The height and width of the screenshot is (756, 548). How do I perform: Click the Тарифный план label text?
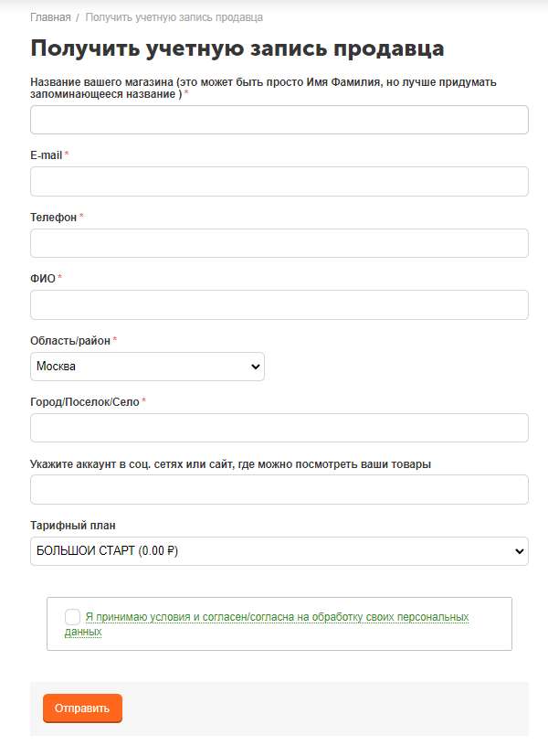coord(73,526)
